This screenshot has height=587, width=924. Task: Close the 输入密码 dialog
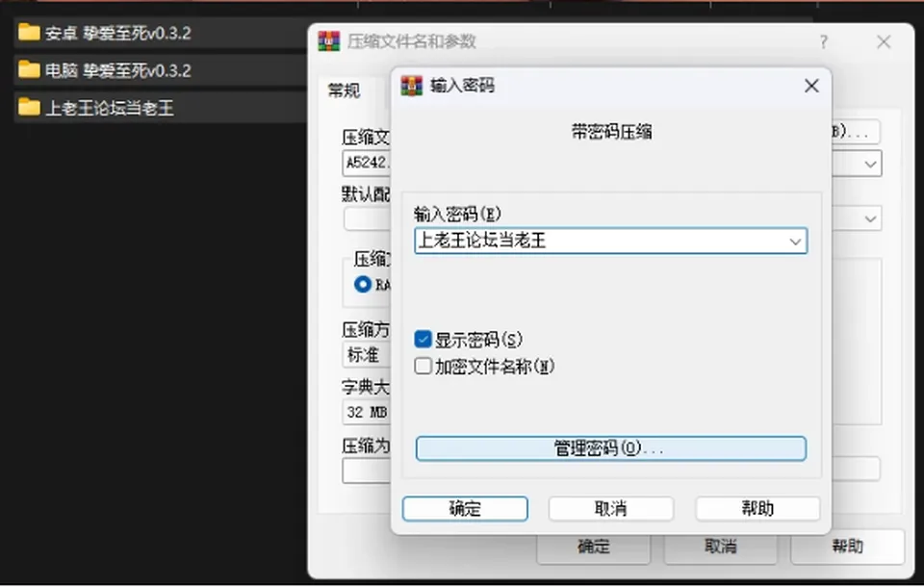coord(811,86)
